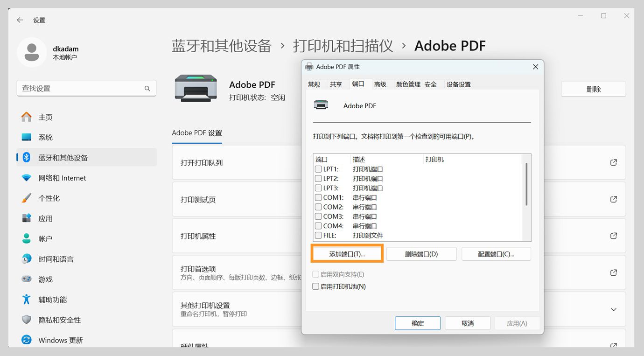Select the 游戏 controller icon

coord(26,279)
